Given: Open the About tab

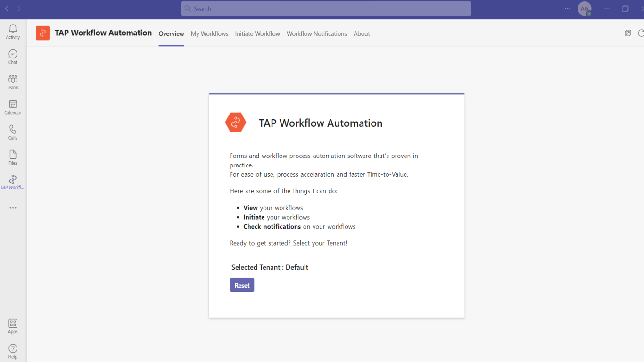Looking at the screenshot, I should [x=362, y=34].
